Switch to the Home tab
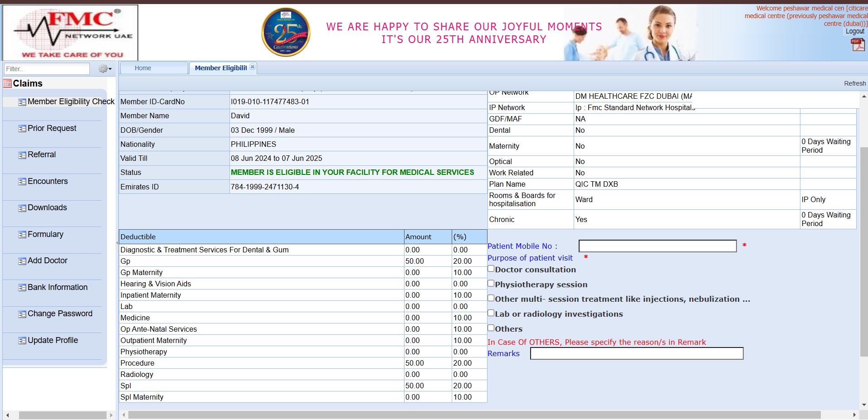This screenshot has width=868, height=420. tap(143, 68)
